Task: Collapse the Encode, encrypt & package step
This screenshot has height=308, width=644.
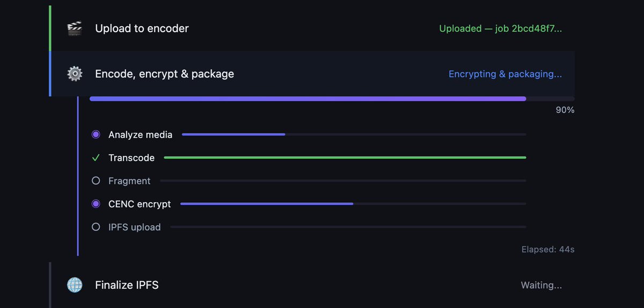Action: click(x=164, y=74)
